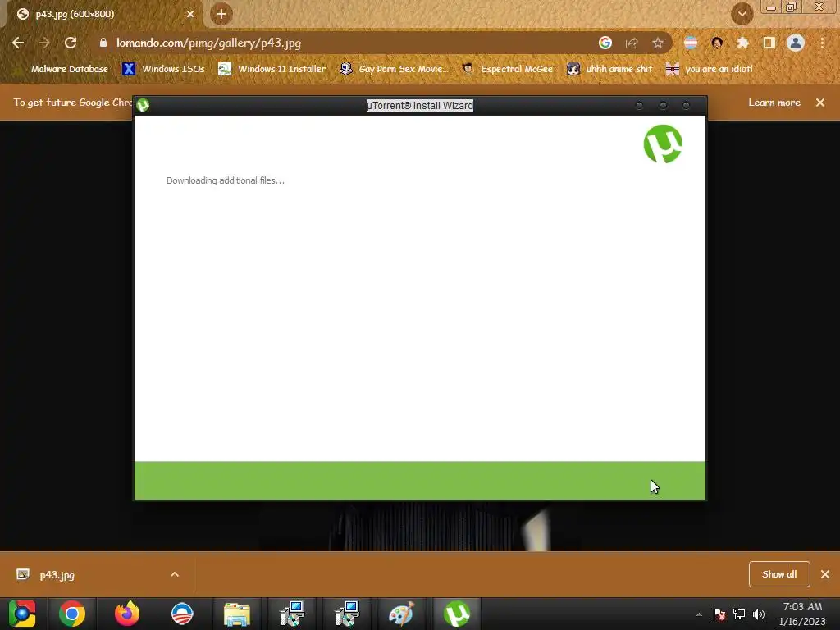View site security lock info
The image size is (840, 630).
pos(103,43)
